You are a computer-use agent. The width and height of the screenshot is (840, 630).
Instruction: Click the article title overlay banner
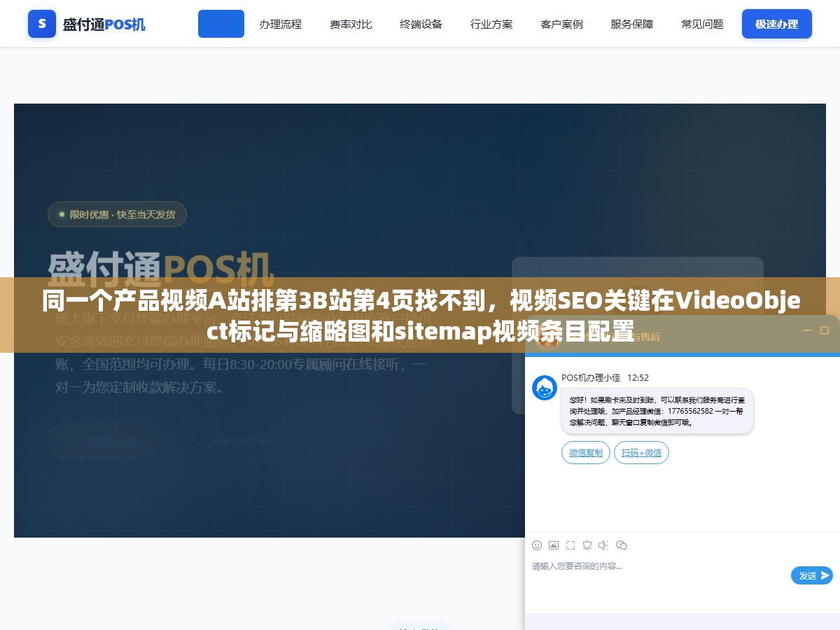[x=420, y=315]
